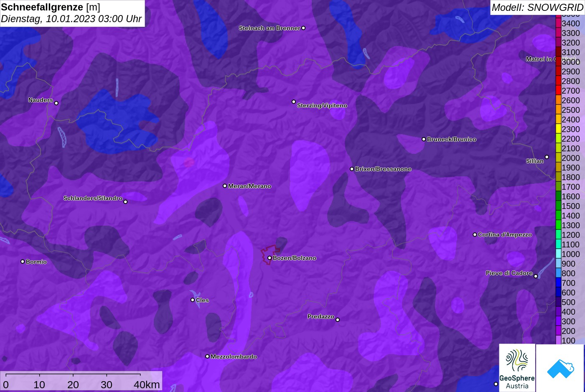Select the Brixen/Bressanone marker dot
This screenshot has width=585, height=392.
(352, 169)
